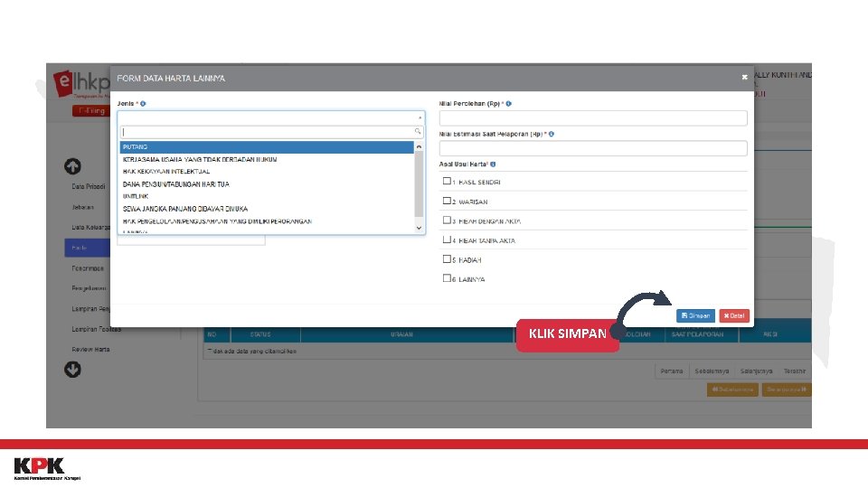
Task: Click the eLHKPN logo
Action: tap(81, 84)
